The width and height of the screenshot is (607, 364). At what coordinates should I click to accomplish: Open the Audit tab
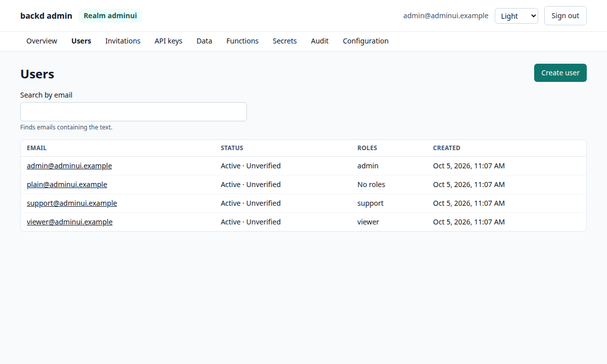coord(320,41)
